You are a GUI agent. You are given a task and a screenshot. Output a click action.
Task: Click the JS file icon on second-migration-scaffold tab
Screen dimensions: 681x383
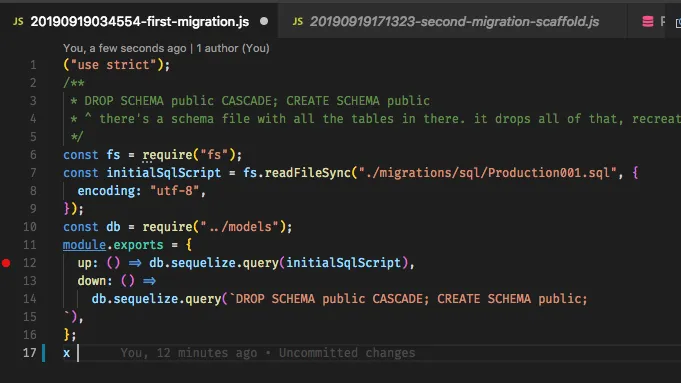point(298,22)
